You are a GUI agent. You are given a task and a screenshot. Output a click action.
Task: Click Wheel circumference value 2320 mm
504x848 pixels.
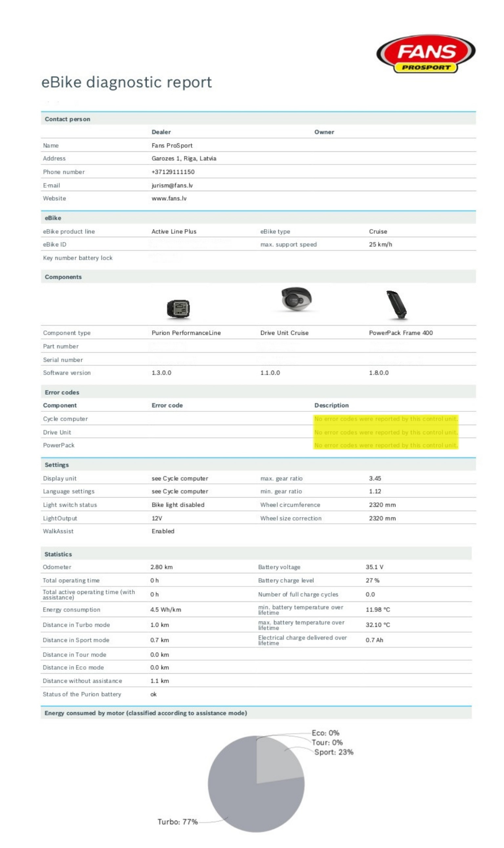click(x=382, y=505)
